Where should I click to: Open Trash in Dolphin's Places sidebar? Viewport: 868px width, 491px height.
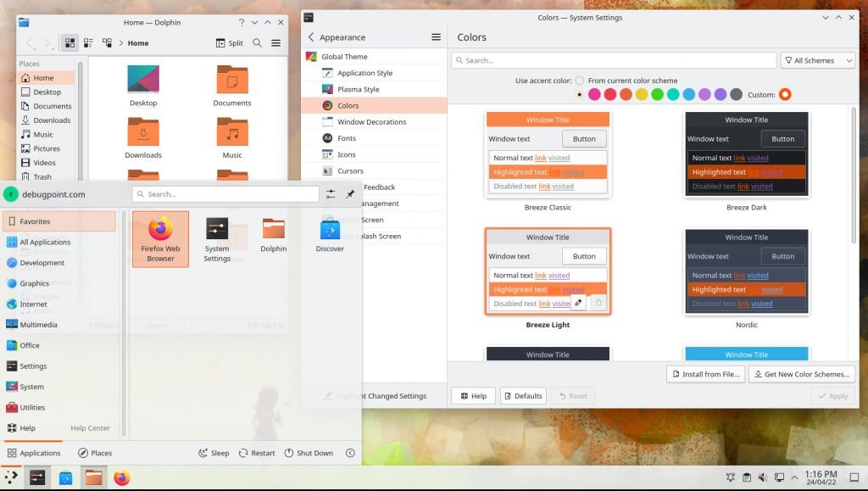[42, 176]
